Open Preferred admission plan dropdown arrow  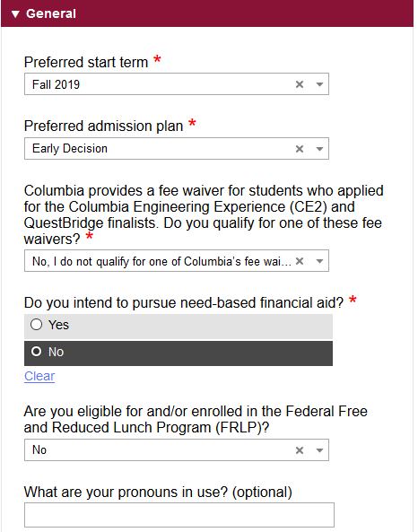(319, 149)
